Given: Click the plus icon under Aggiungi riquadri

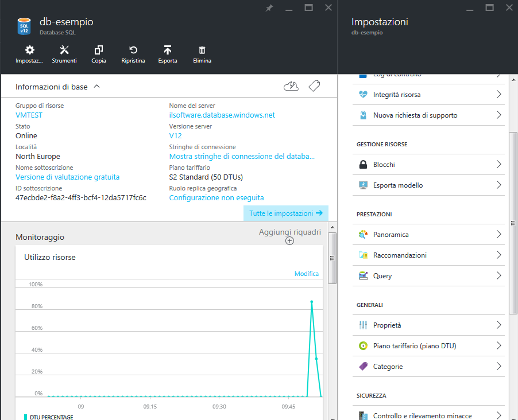Looking at the screenshot, I should [289, 241].
